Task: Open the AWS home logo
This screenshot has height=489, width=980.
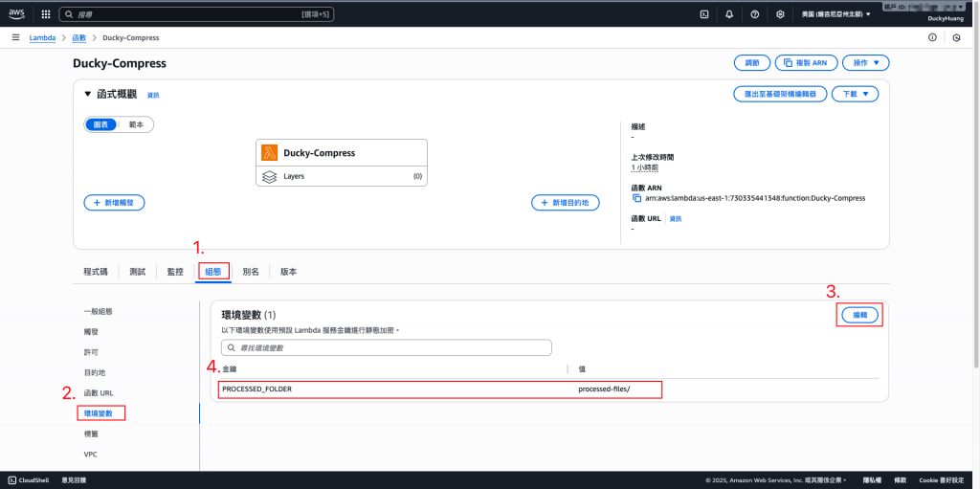Action: 16,13
